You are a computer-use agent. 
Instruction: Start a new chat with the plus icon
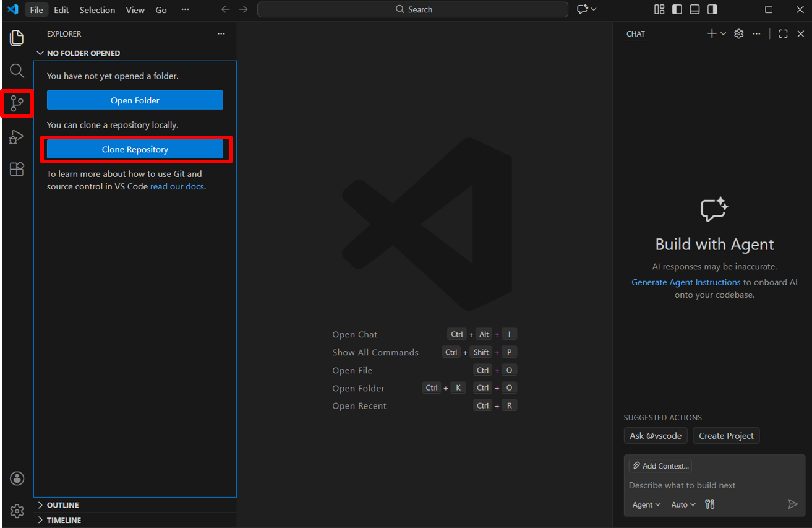pyautogui.click(x=712, y=34)
